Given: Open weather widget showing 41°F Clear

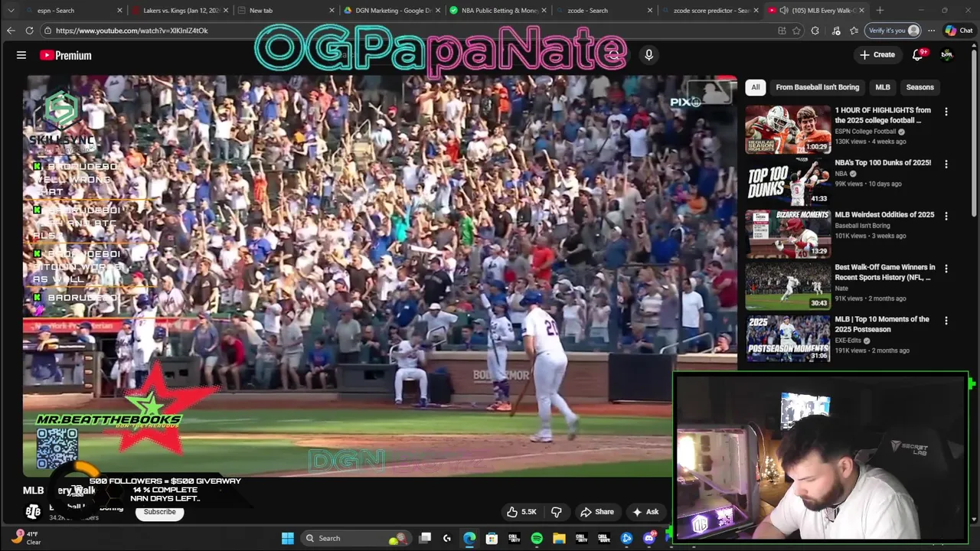Looking at the screenshot, I should coord(24,538).
